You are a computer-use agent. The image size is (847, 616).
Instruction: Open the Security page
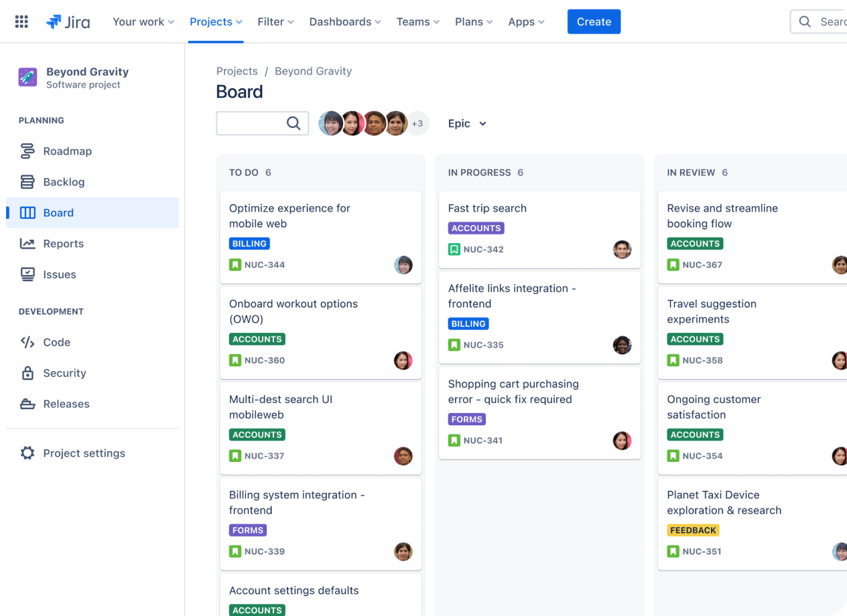[x=64, y=373]
